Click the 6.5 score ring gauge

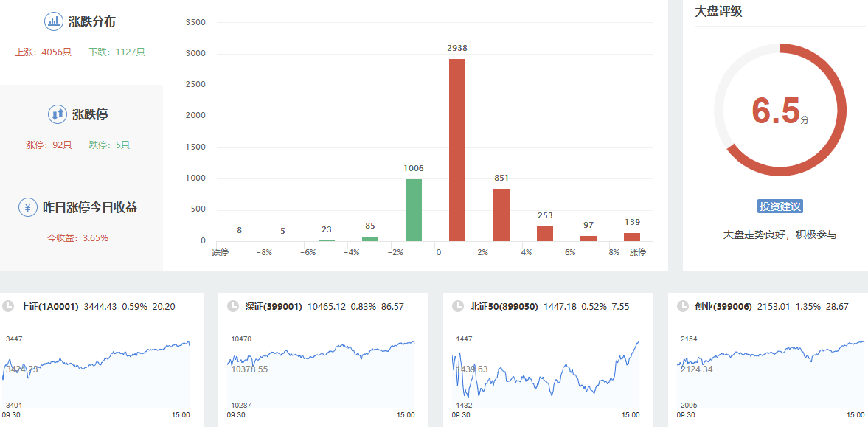(x=780, y=110)
